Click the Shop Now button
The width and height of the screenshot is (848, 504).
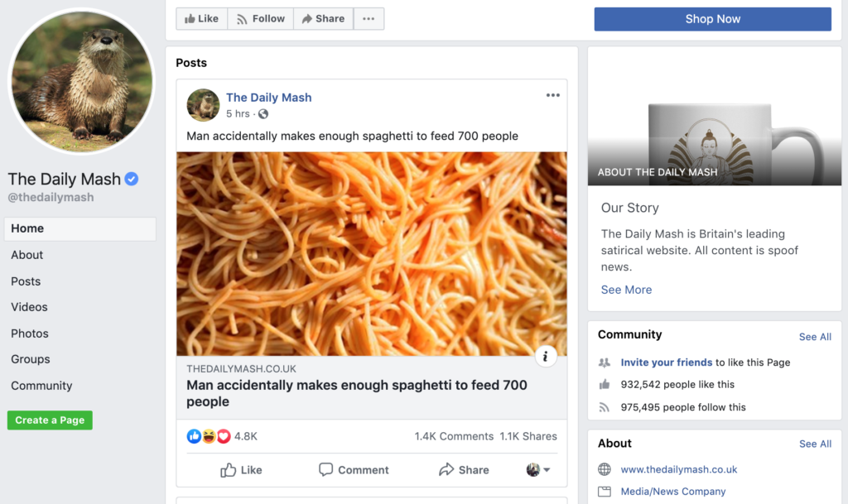point(712,18)
